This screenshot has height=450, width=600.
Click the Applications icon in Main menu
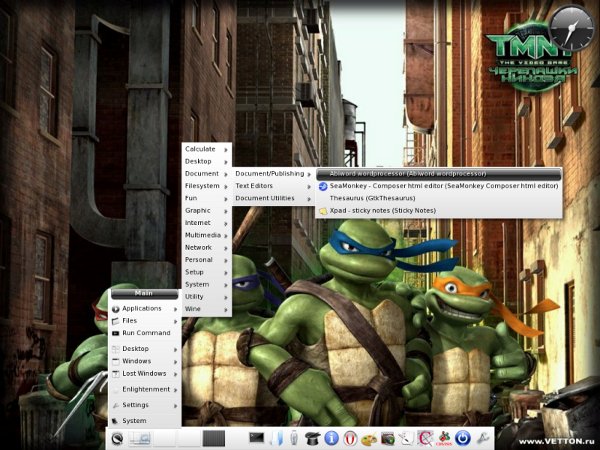coord(116,309)
